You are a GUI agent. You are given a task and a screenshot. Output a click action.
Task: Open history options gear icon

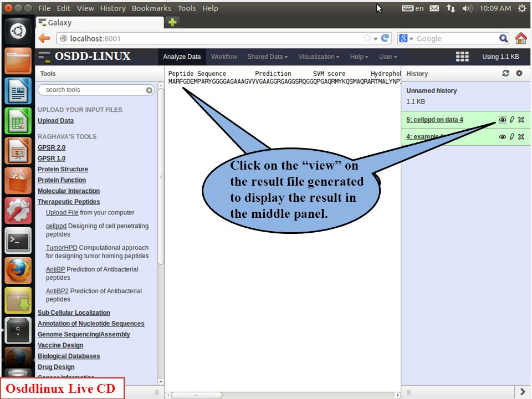coord(519,73)
